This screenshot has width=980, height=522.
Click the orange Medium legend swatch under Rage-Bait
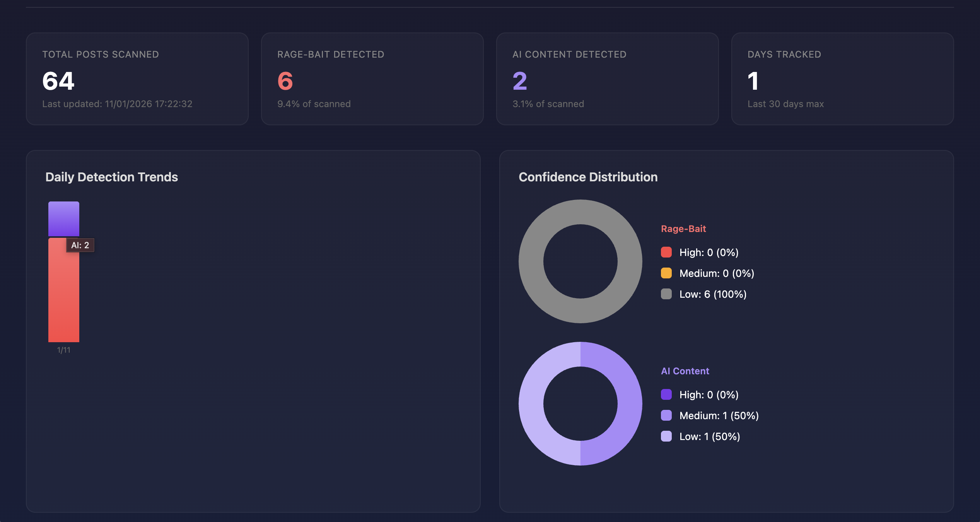point(667,273)
